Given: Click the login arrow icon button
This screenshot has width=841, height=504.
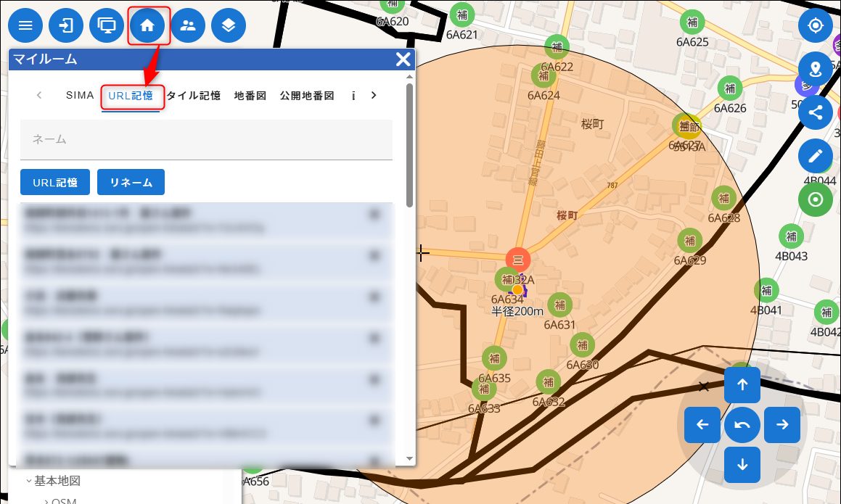Looking at the screenshot, I should [66, 26].
